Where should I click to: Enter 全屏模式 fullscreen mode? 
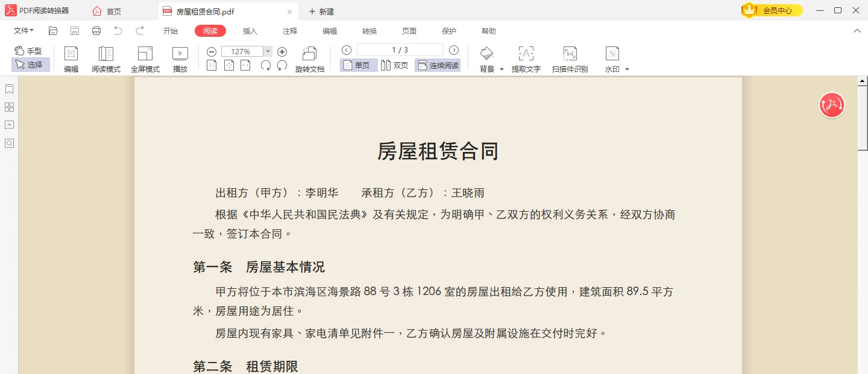(145, 60)
